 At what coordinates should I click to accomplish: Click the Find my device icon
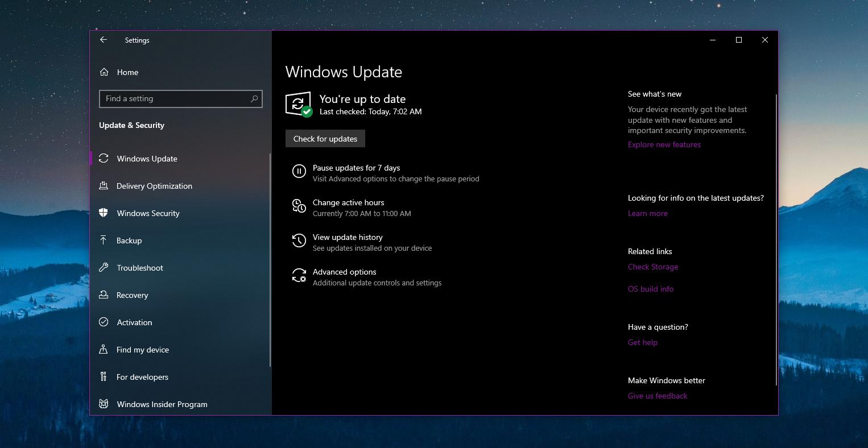point(104,350)
